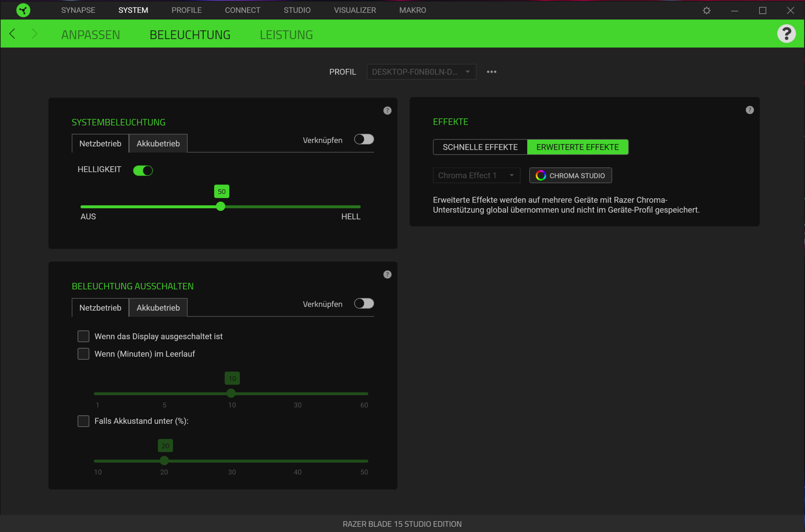Minimize the Razer Synapse window
This screenshot has height=532, width=805.
pyautogui.click(x=734, y=10)
